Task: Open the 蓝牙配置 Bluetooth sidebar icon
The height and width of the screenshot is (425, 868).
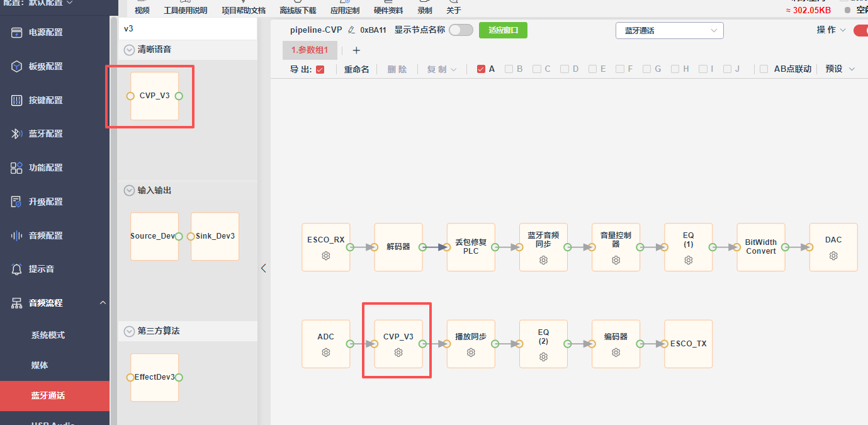Action: 17,133
